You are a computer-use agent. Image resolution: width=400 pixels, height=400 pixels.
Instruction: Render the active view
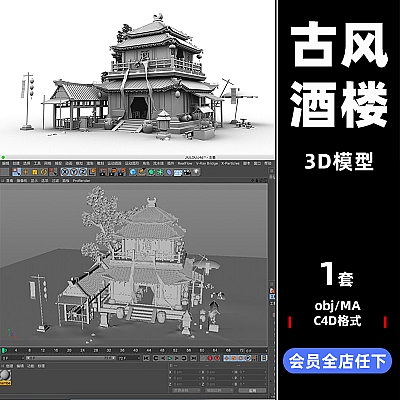click(x=104, y=172)
